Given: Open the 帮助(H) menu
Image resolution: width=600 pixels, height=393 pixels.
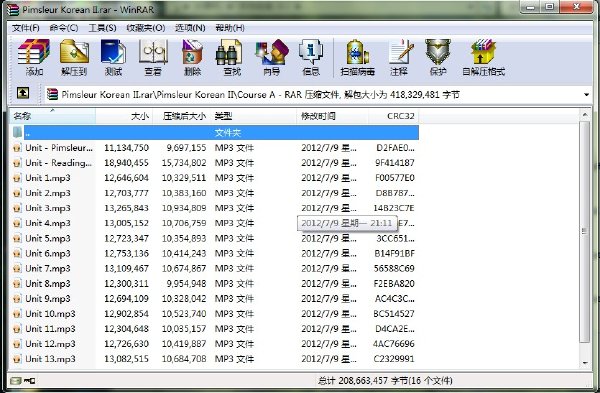Looking at the screenshot, I should (230, 28).
